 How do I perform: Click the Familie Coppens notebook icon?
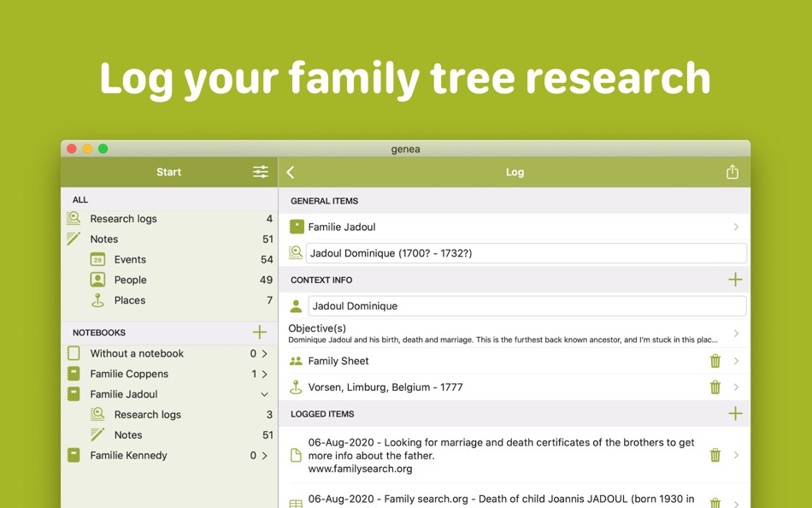[x=74, y=373]
